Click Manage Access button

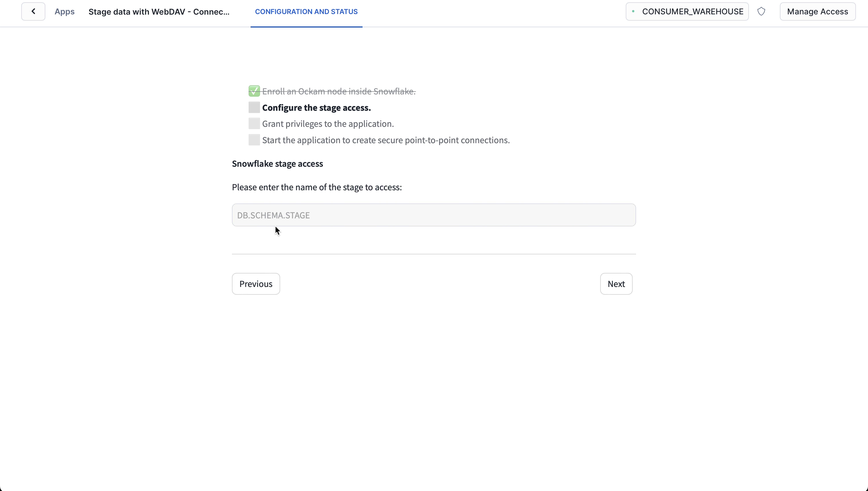[x=817, y=11]
